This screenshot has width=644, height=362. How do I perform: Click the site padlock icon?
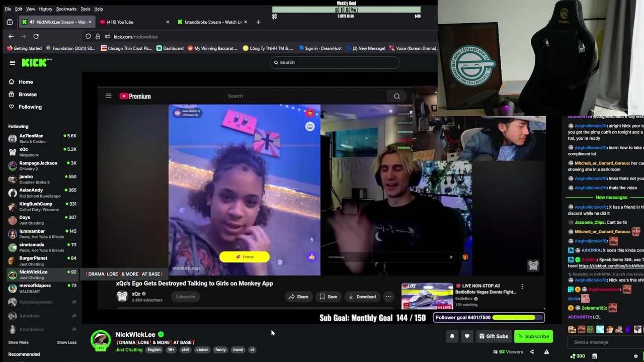point(98,36)
